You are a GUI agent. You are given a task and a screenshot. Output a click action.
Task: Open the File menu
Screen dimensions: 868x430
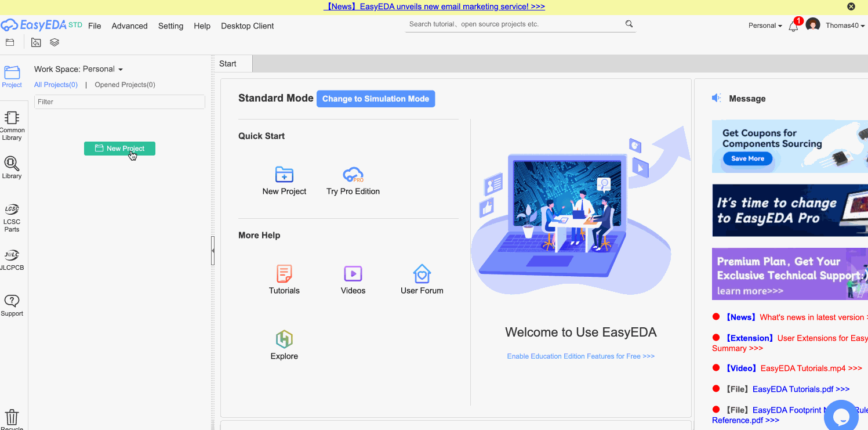coord(95,26)
